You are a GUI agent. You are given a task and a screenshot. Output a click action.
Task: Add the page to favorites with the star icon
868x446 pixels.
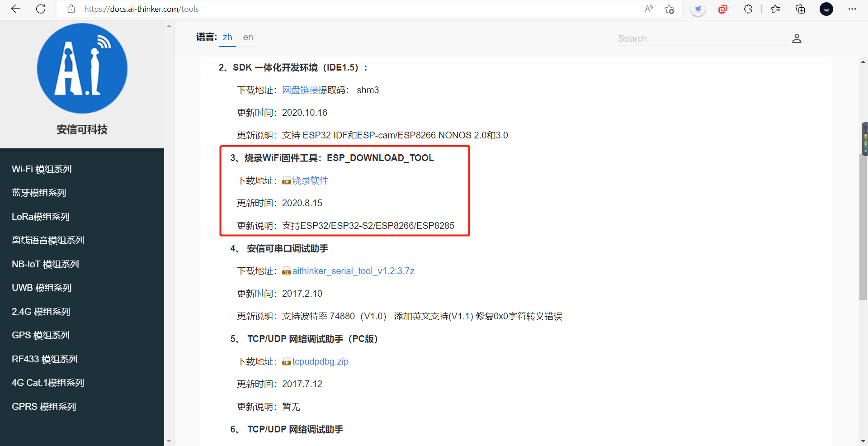pyautogui.click(x=670, y=9)
